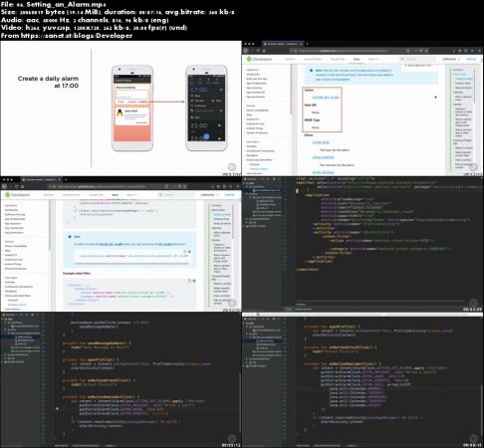Screen dimensions: 484x448
Task: Click Sign in in the ACTION_SET_ALARM docs frame
Action: 471,59
